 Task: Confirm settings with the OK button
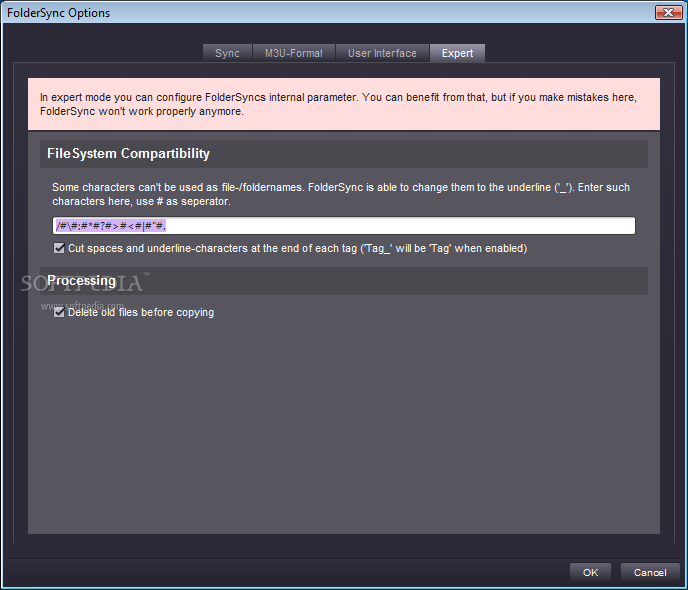(590, 572)
